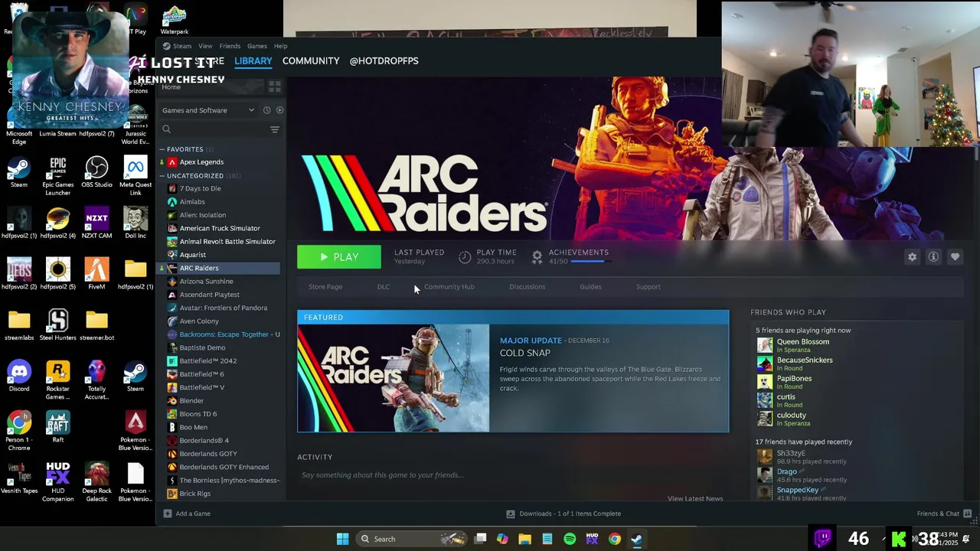Open Steel Hunters desktop shortcut

(x=57, y=324)
